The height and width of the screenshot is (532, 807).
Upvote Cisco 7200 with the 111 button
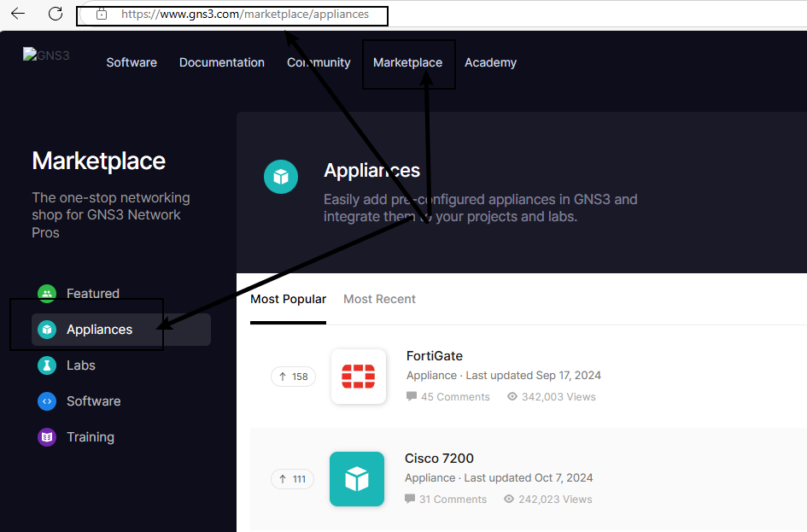coord(292,479)
